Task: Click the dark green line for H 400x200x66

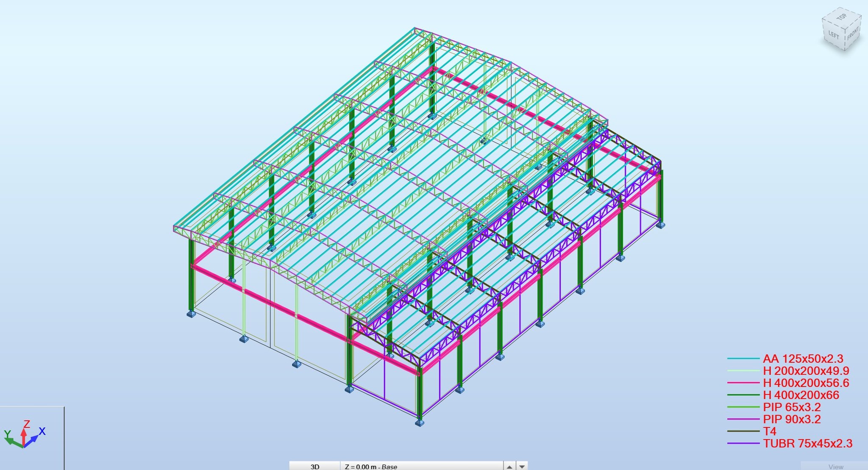Action: point(743,395)
